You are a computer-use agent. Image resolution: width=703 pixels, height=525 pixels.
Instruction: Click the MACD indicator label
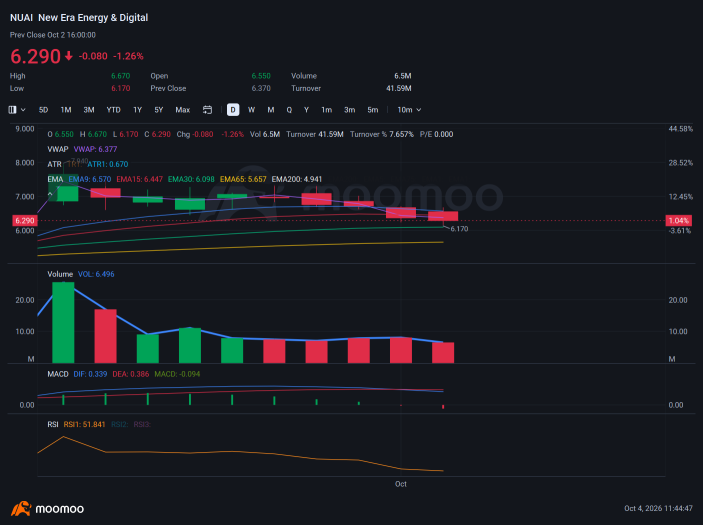pos(58,374)
